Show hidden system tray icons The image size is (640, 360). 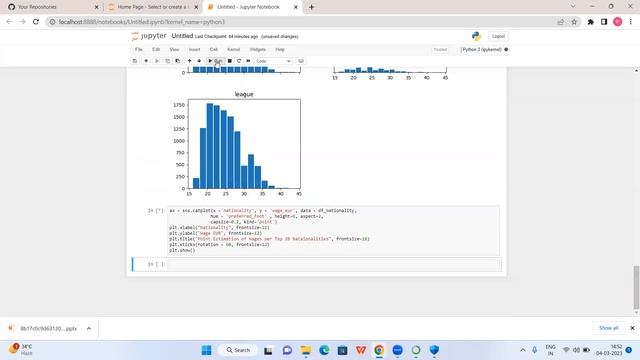[x=522, y=350]
